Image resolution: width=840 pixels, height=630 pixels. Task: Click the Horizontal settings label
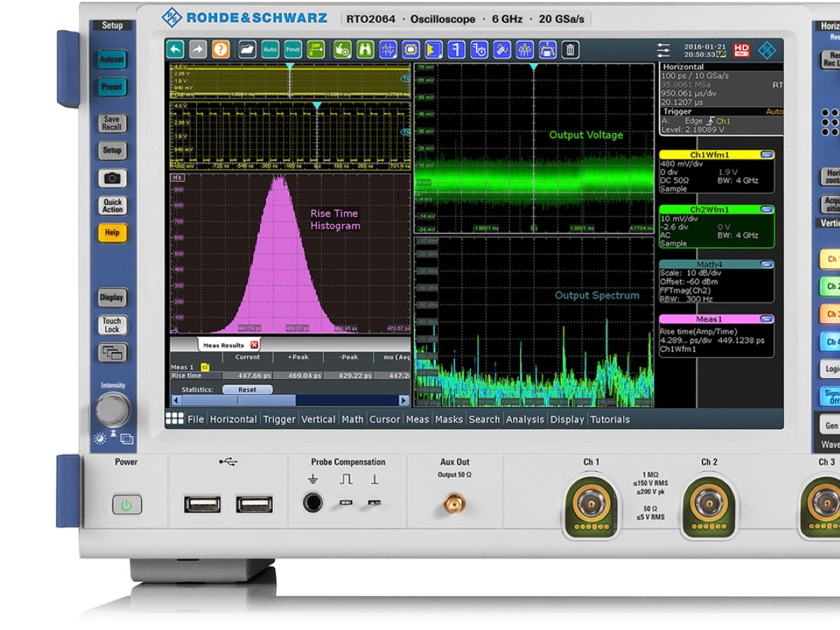(683, 67)
